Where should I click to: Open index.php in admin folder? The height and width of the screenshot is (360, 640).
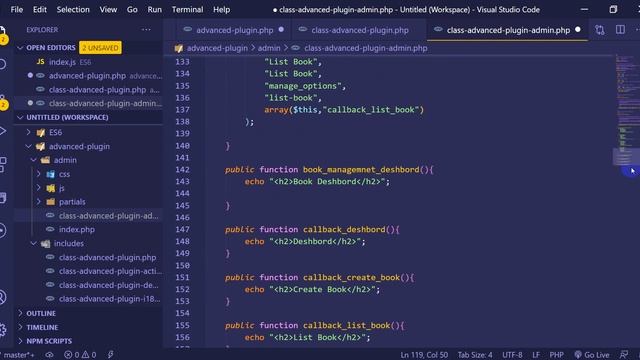click(89, 229)
